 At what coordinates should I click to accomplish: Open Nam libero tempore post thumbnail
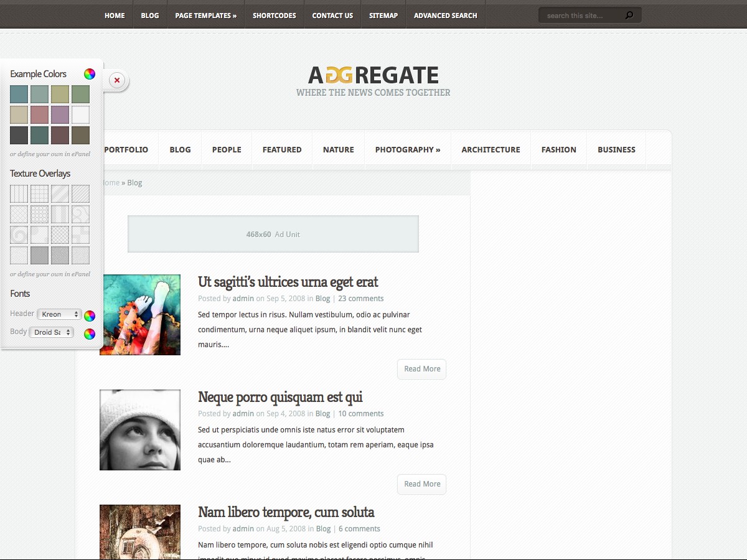coord(140,532)
